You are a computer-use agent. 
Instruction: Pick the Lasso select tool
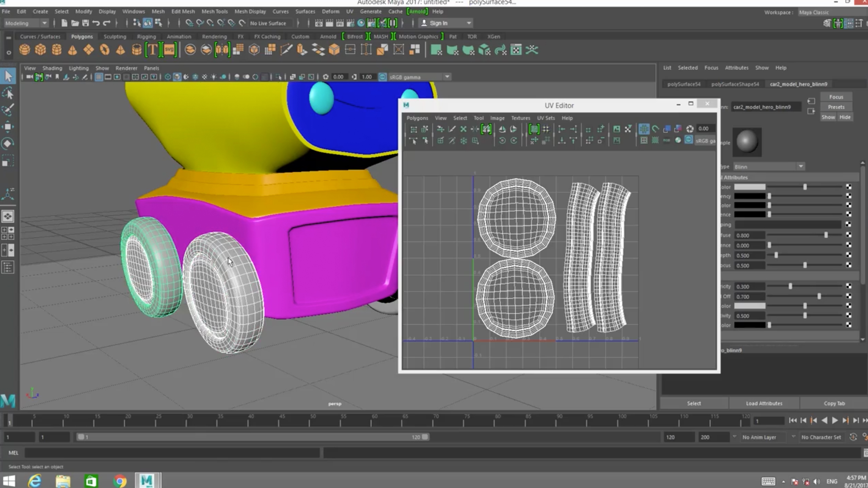tap(8, 94)
